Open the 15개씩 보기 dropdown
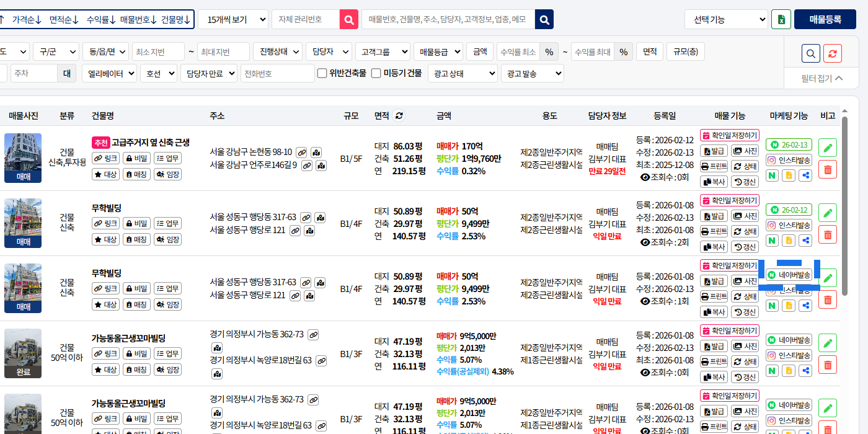The height and width of the screenshot is (434, 868). pos(233,19)
